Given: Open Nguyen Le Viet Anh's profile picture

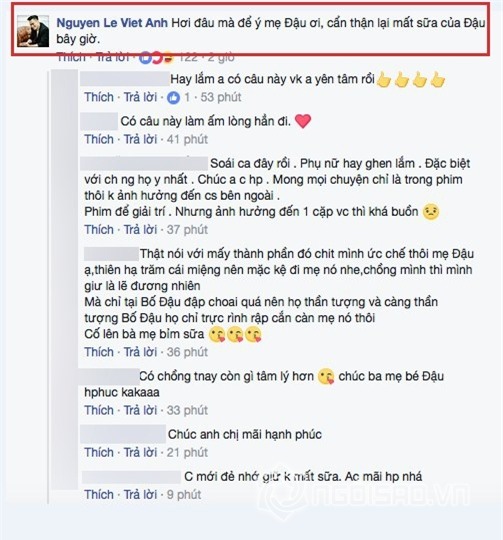Looking at the screenshot, I should click(x=33, y=31).
